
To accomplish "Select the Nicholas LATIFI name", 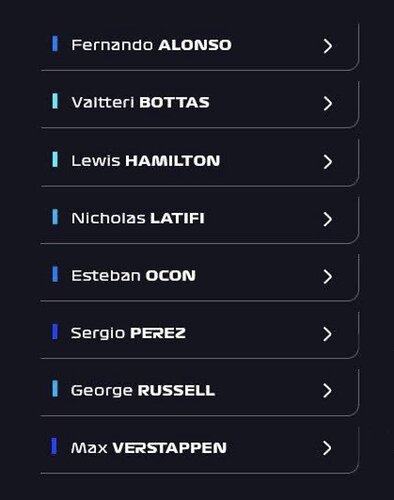I will (138, 218).
